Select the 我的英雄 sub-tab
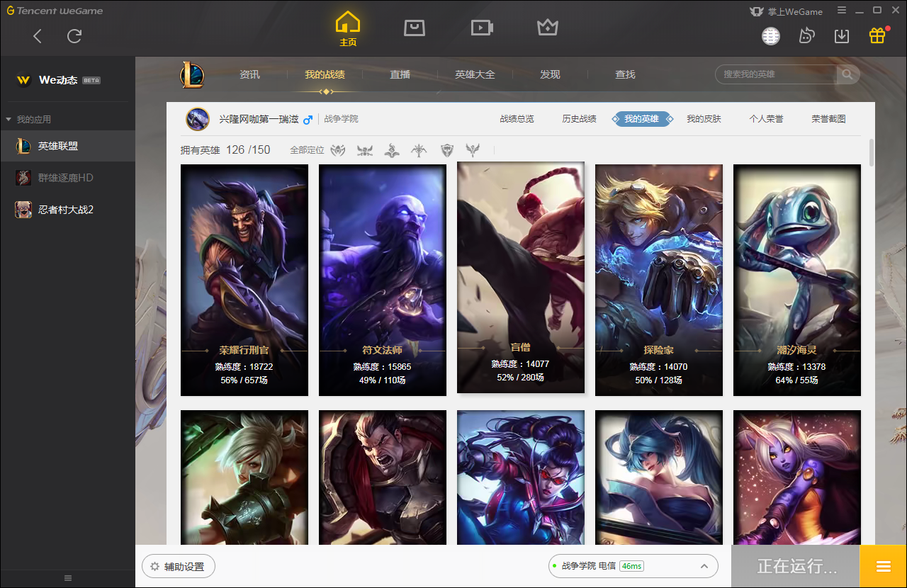 pos(642,119)
